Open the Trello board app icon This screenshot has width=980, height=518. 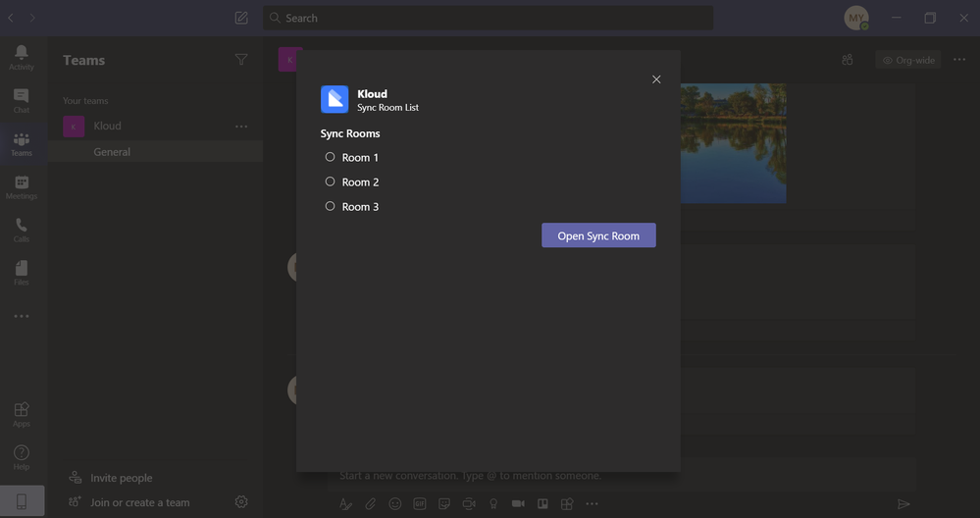(542, 503)
